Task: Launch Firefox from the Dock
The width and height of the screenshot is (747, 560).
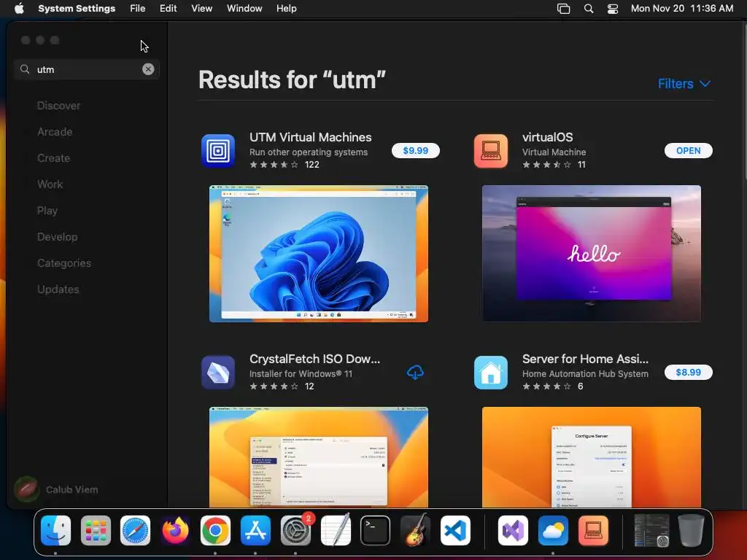Action: [x=175, y=531]
